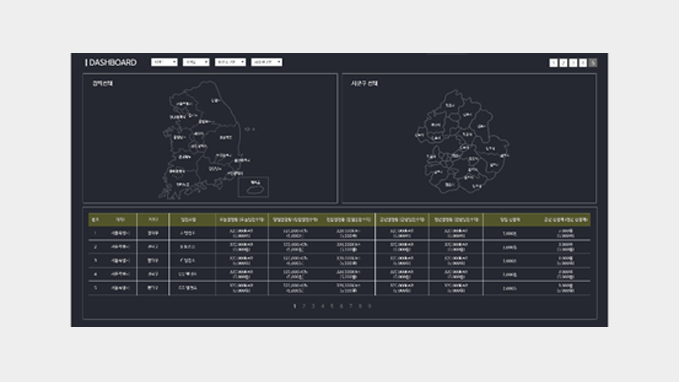
Task: Select view button 2 in top-right corner
Action: click(x=563, y=63)
